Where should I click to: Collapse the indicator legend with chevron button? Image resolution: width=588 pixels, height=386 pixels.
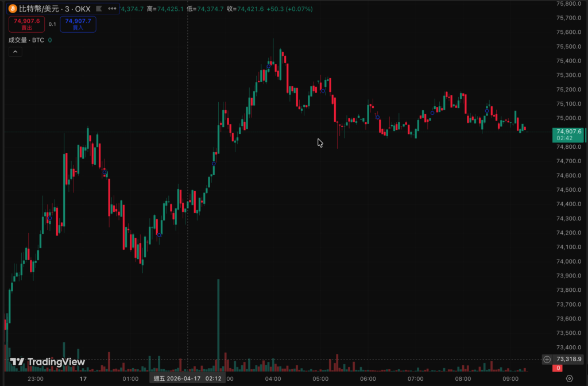15,52
